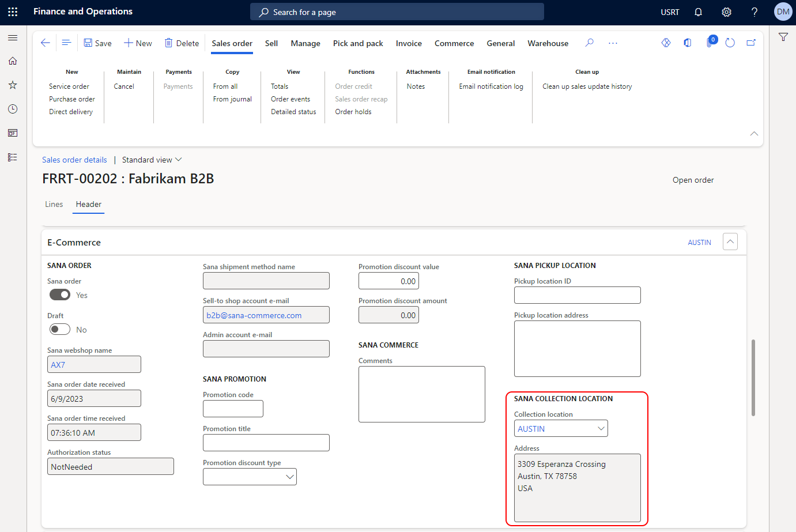Open the filter pane funnel icon

tap(783, 37)
